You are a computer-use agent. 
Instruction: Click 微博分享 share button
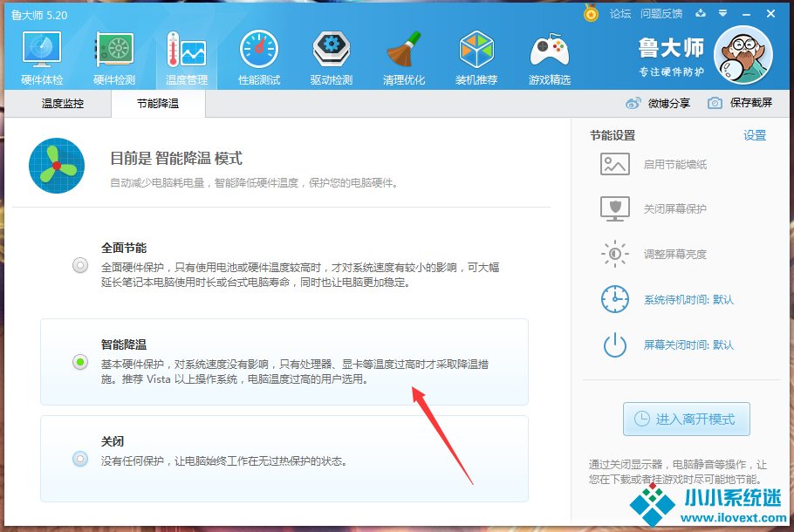coord(659,103)
